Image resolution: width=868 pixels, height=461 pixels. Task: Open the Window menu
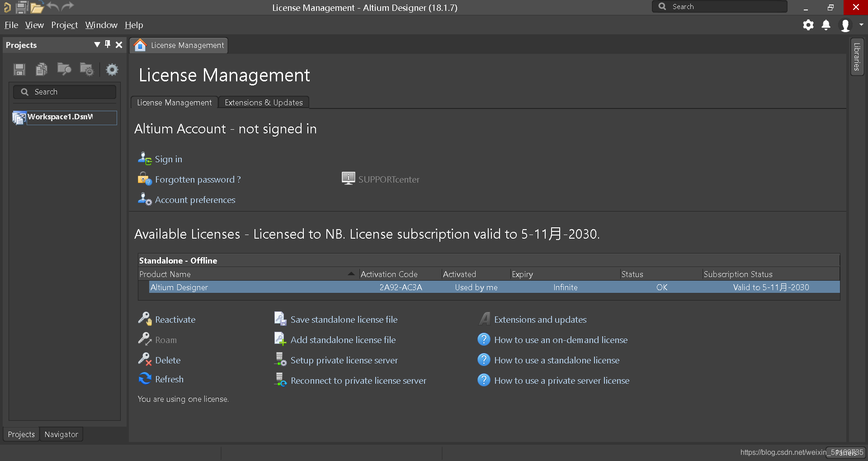[101, 25]
